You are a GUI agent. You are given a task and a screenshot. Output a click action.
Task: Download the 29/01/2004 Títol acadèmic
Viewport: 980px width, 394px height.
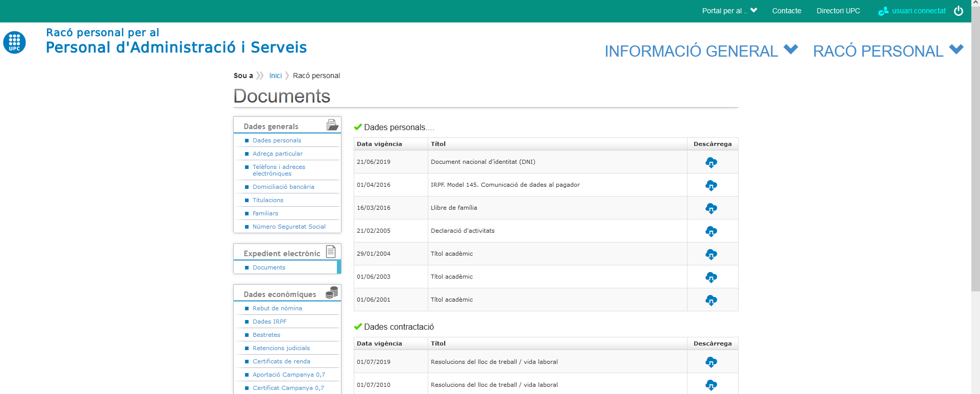pyautogui.click(x=711, y=254)
